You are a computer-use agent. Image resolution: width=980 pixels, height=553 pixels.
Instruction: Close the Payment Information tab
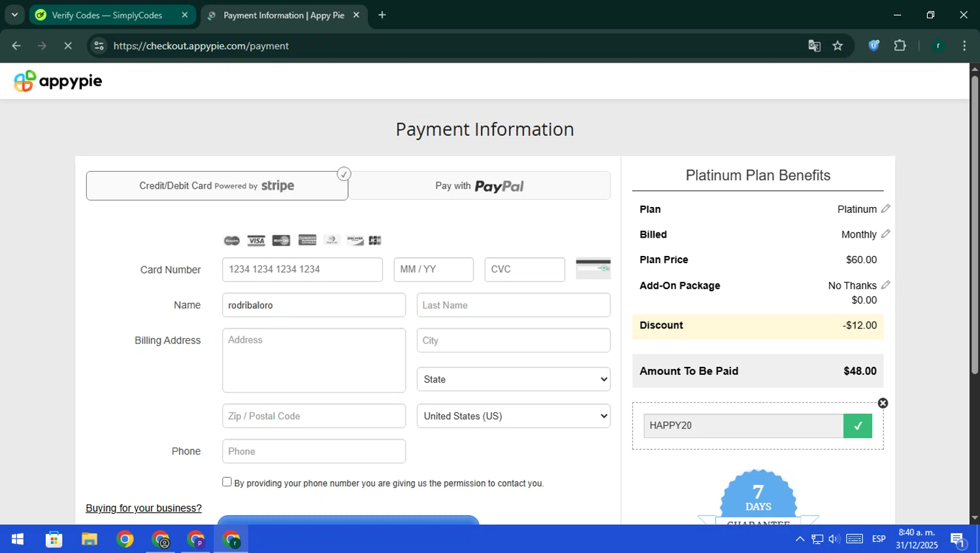356,15
